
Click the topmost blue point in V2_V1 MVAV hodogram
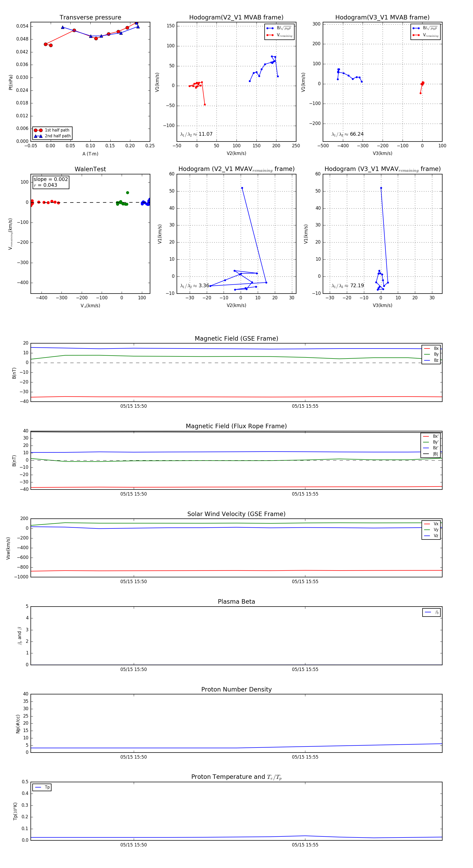click(x=242, y=188)
